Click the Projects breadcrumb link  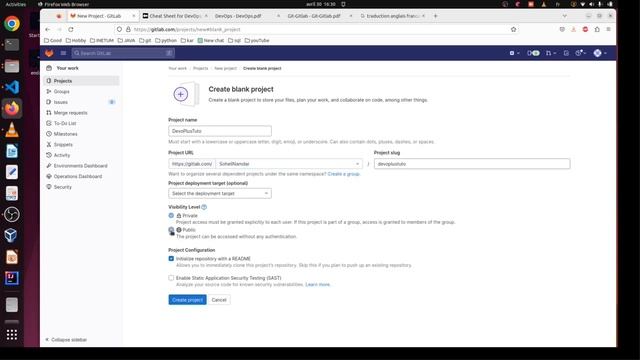200,68
